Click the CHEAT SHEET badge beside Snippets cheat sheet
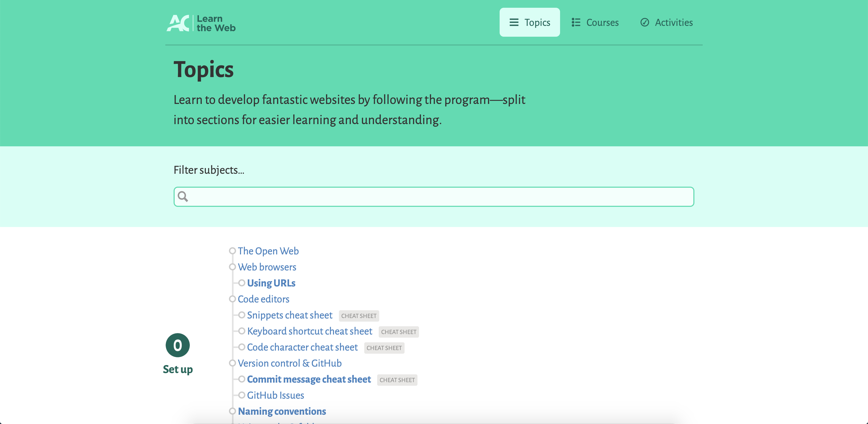 (359, 316)
